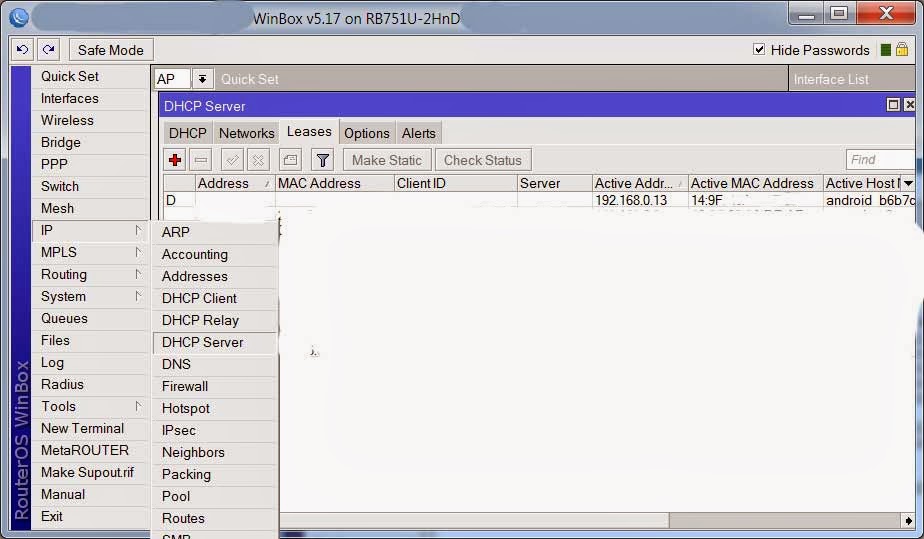The height and width of the screenshot is (539, 924).
Task: Click the padlock status icon
Action: (x=902, y=49)
